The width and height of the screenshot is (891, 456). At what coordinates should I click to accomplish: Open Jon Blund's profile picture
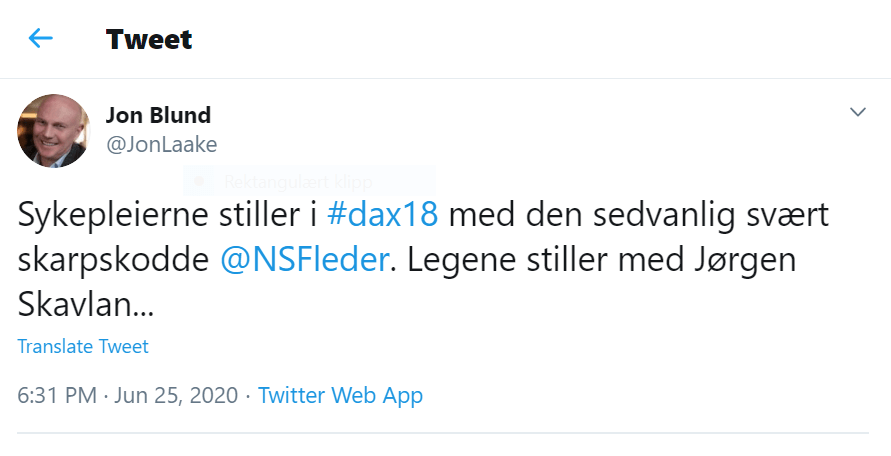(54, 131)
